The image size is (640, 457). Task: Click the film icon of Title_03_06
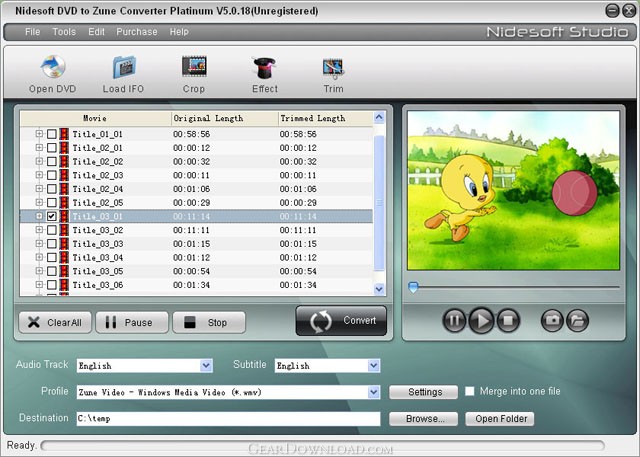64,285
